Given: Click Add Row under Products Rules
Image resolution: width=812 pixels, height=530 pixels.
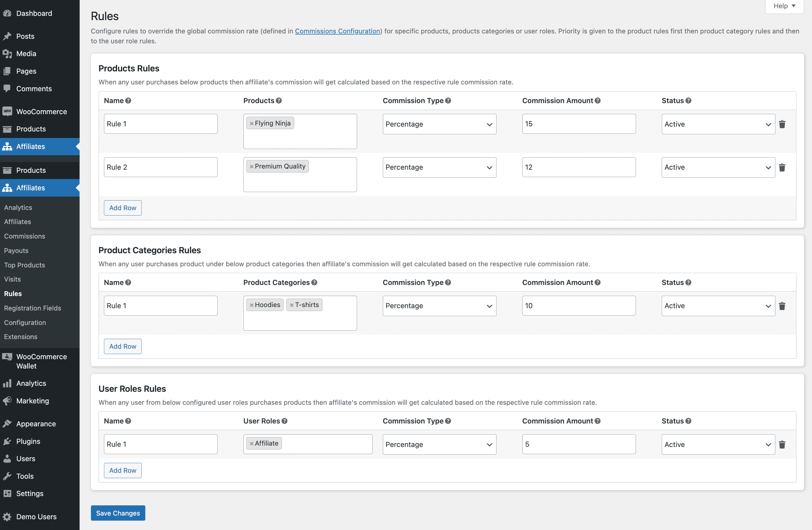Looking at the screenshot, I should point(122,208).
